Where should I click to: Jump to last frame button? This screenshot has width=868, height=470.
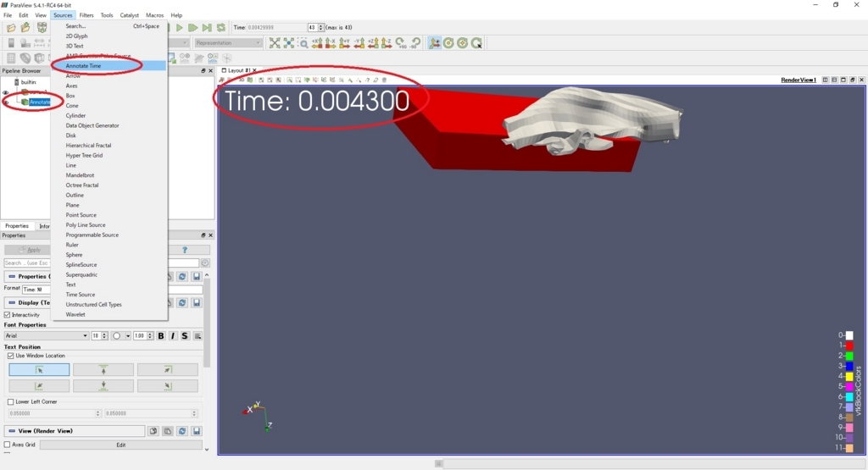pos(207,28)
